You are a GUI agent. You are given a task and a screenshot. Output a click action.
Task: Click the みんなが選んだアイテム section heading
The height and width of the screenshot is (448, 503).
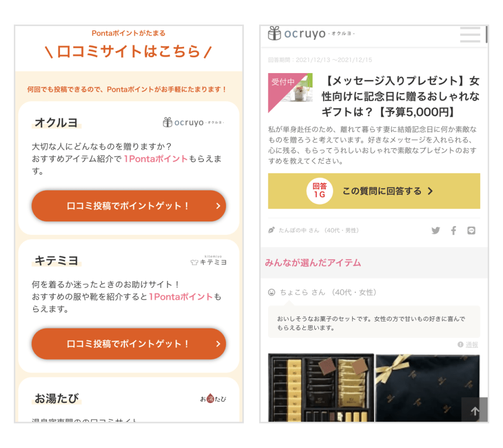click(313, 262)
